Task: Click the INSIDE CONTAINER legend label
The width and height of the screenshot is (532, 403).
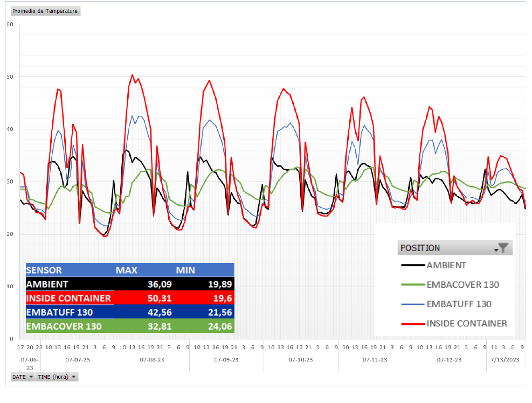Action: point(467,324)
